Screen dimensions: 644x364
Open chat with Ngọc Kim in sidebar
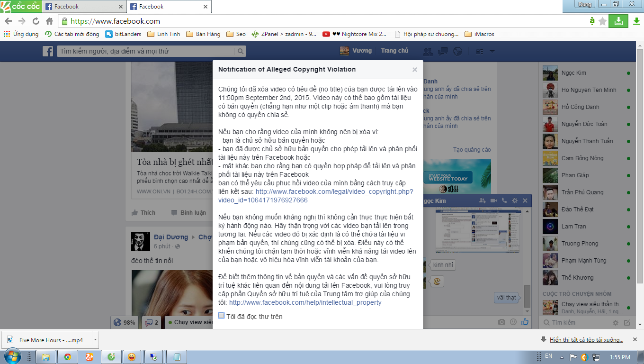tap(587, 73)
